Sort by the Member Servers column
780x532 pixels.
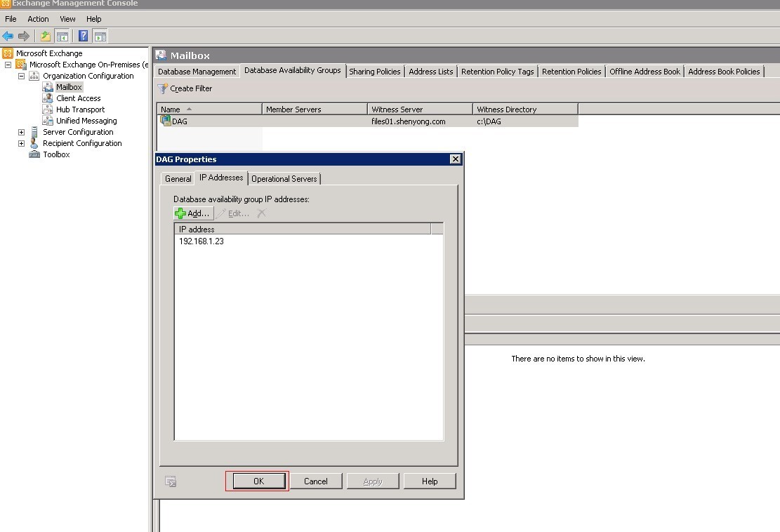tap(315, 109)
